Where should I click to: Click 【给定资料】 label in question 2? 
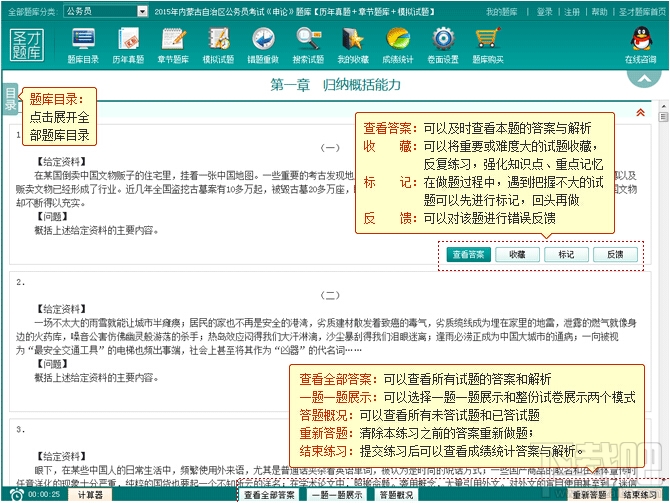coord(61,309)
